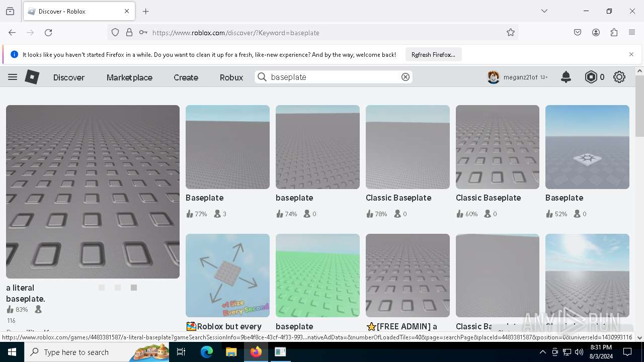The height and width of the screenshot is (362, 644).
Task: Open Firefox account icon
Action: pos(596,33)
